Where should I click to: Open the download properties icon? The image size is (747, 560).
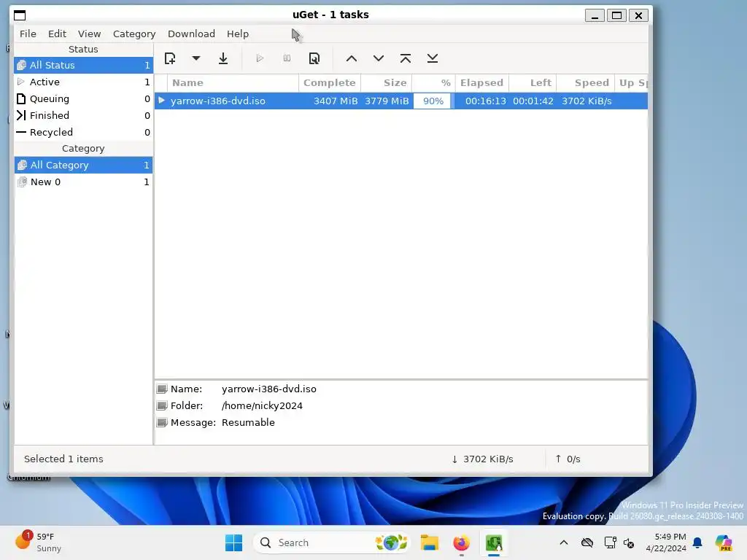click(314, 58)
